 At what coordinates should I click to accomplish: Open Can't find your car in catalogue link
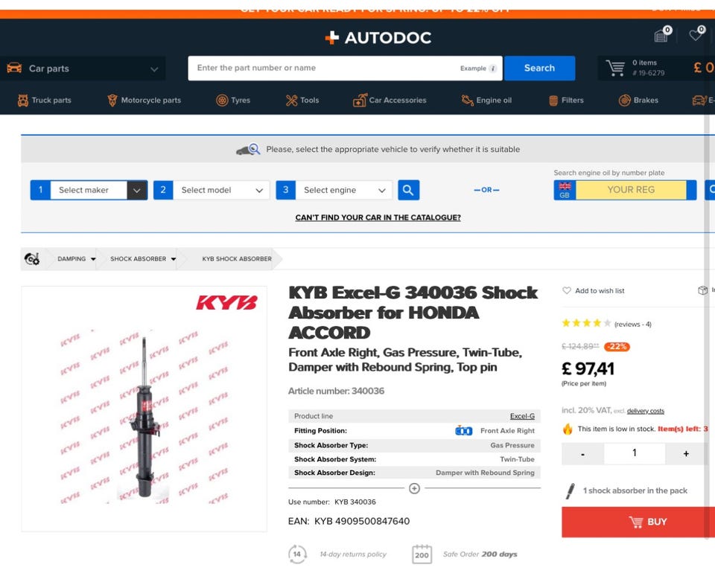click(378, 217)
